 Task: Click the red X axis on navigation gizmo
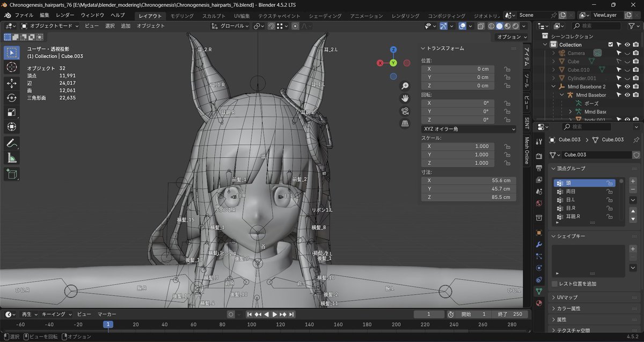coord(380,63)
